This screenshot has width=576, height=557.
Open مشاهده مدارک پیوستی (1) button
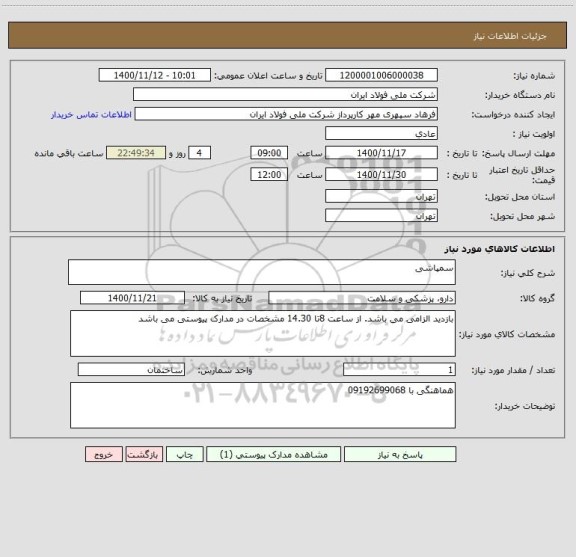tap(274, 454)
